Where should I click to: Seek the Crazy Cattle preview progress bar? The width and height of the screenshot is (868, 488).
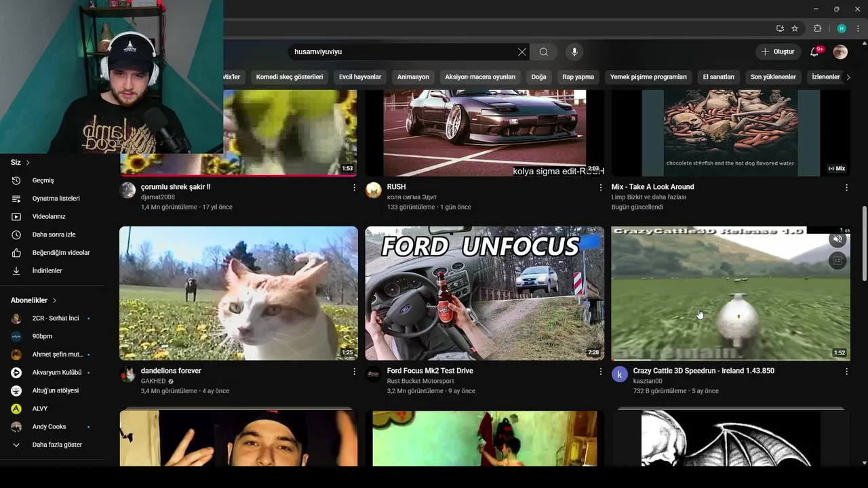click(730, 360)
